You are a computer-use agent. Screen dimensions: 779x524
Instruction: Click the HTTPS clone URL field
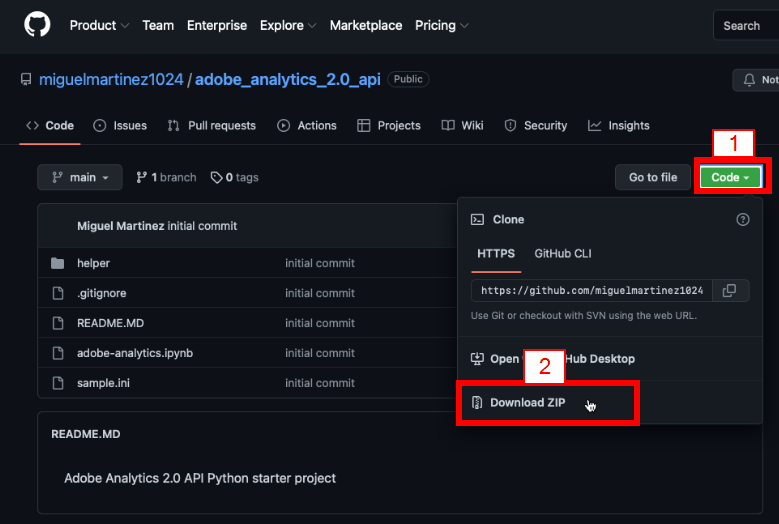[x=592, y=291]
